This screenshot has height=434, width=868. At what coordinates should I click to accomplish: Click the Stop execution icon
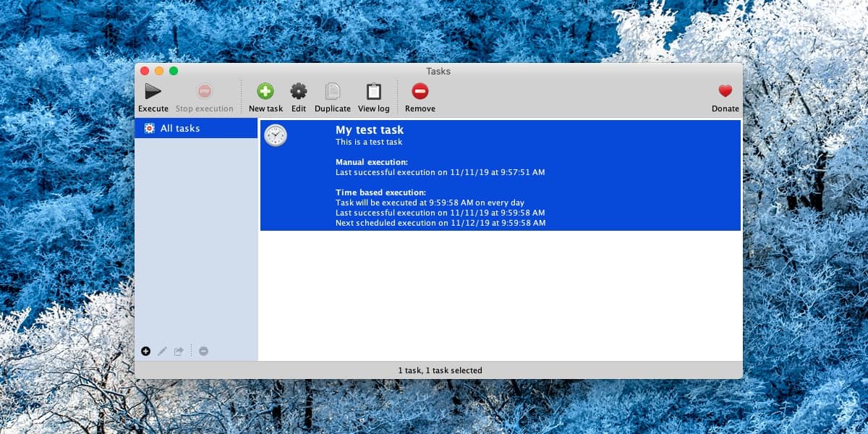click(x=205, y=91)
